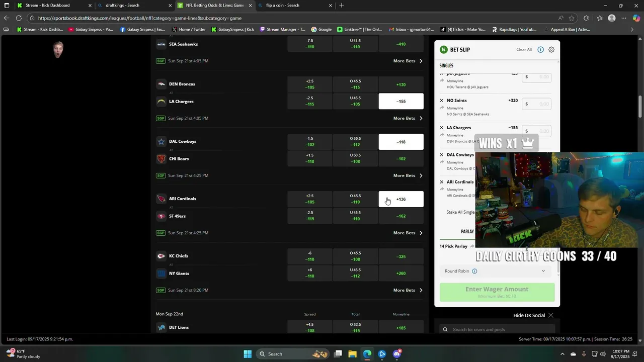The height and width of the screenshot is (362, 644).
Task: Go back in browser
Action: [x=6, y=18]
